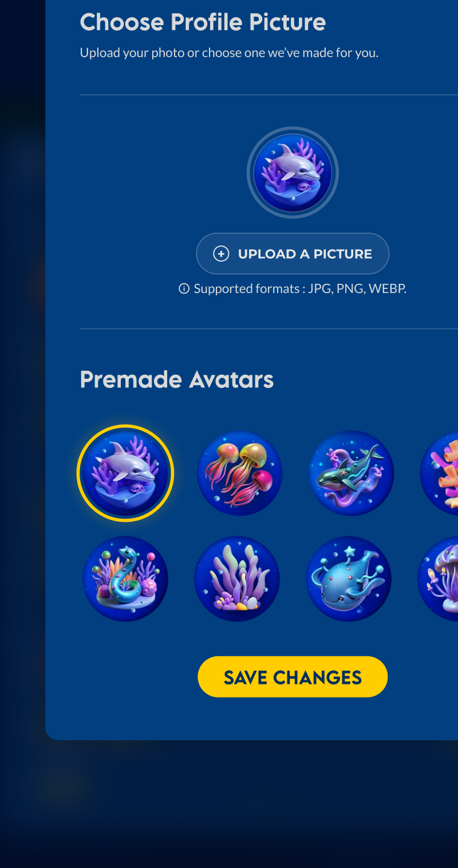Click the current profile picture preview
The height and width of the screenshot is (868, 458).
tap(293, 173)
